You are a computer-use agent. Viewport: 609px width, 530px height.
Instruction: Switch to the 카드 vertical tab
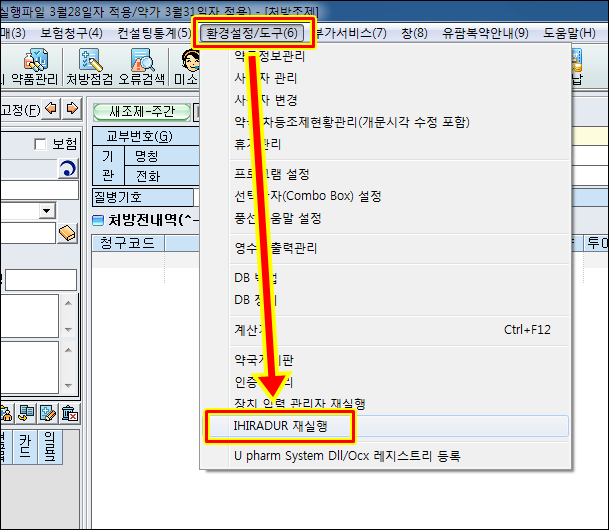point(25,447)
